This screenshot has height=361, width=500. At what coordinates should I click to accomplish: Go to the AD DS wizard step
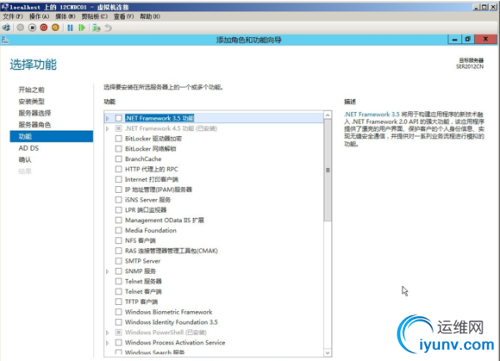29,148
